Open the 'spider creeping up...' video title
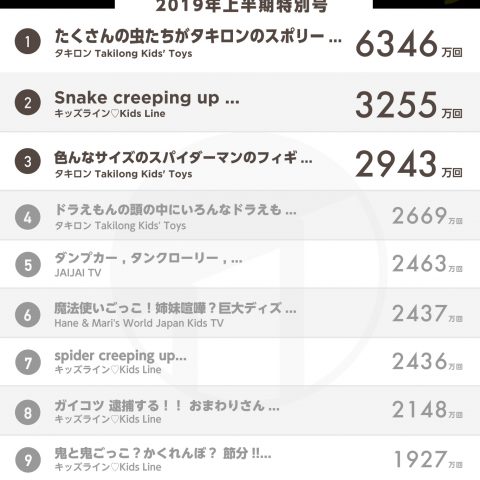The width and height of the screenshot is (480, 480). tap(120, 356)
